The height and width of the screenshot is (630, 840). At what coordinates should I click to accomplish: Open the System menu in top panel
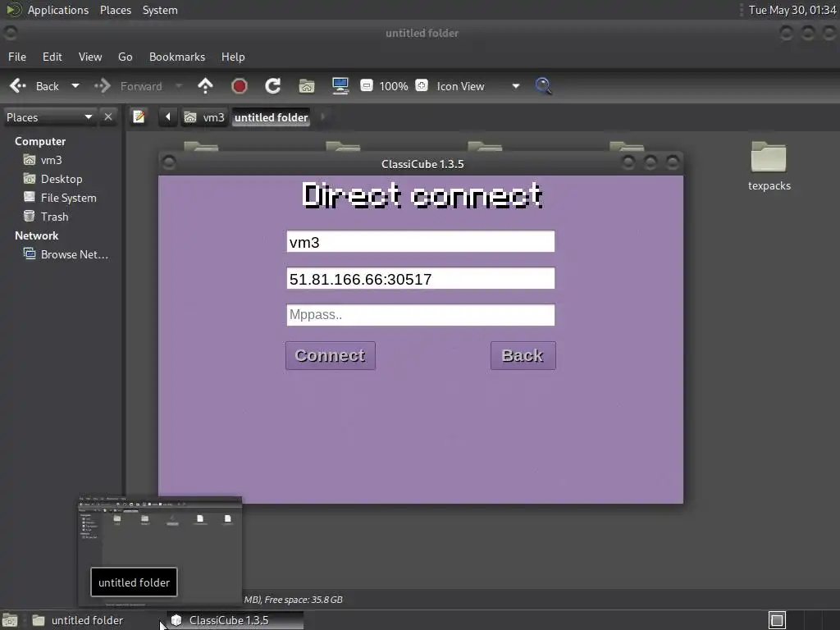(160, 10)
